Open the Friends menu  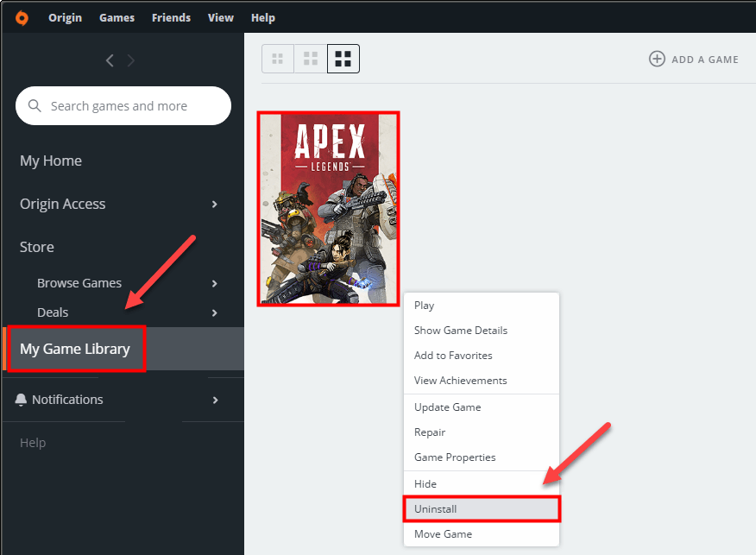point(171,18)
